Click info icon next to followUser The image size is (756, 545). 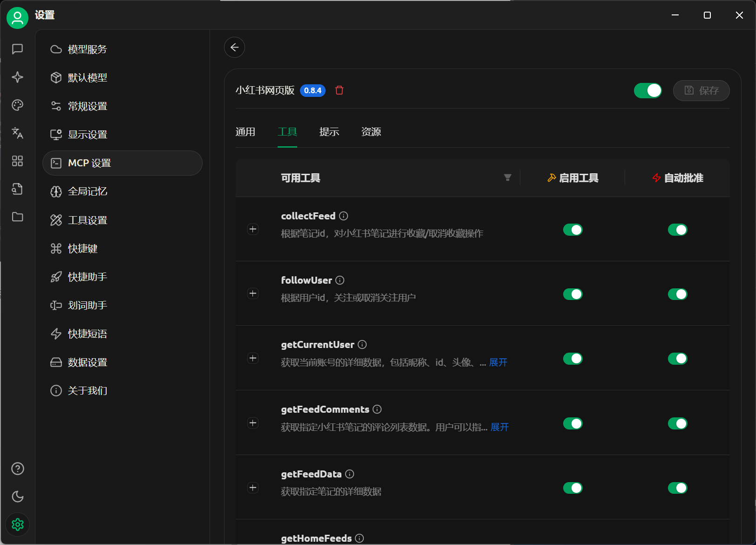click(x=340, y=280)
